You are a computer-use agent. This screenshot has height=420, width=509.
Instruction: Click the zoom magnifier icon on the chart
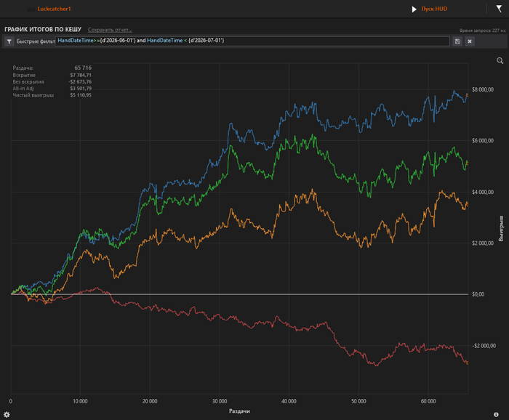500,60
